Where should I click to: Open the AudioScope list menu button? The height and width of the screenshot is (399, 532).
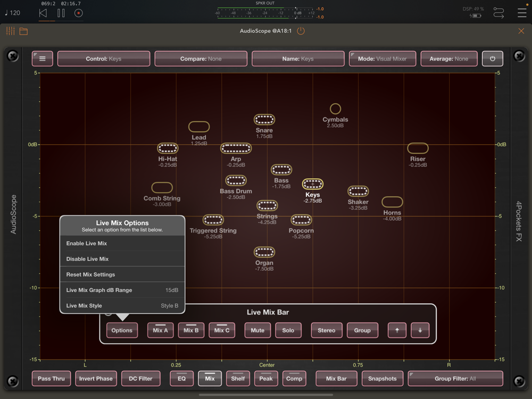coord(43,59)
